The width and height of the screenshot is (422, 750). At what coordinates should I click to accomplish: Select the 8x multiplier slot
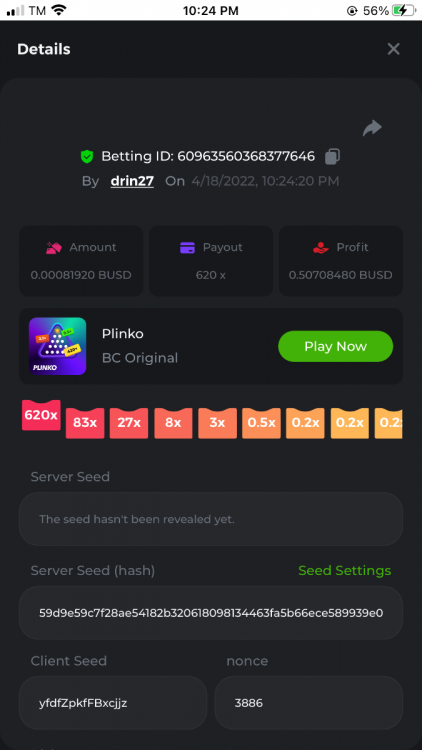(173, 423)
